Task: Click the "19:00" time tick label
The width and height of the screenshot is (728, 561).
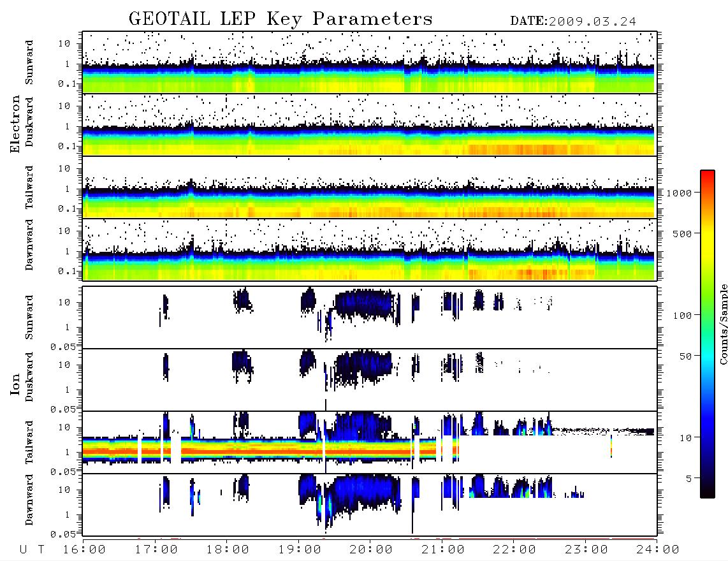Action: (x=300, y=550)
